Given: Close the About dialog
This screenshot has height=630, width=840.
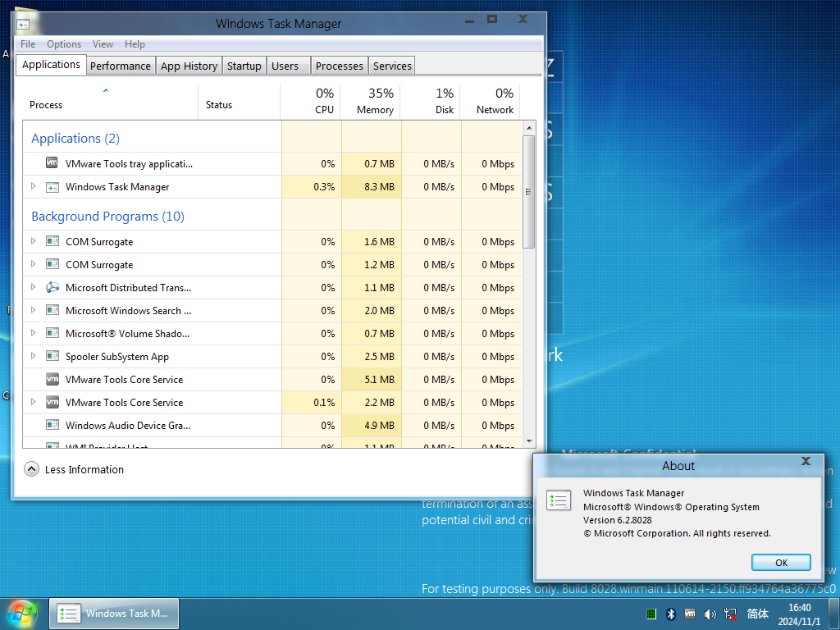Looking at the screenshot, I should point(806,461).
